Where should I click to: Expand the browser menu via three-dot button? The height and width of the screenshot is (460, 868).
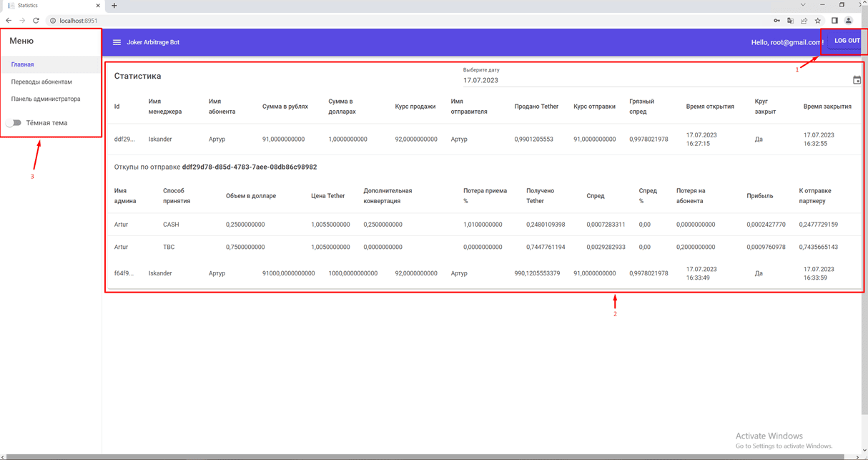(x=863, y=21)
